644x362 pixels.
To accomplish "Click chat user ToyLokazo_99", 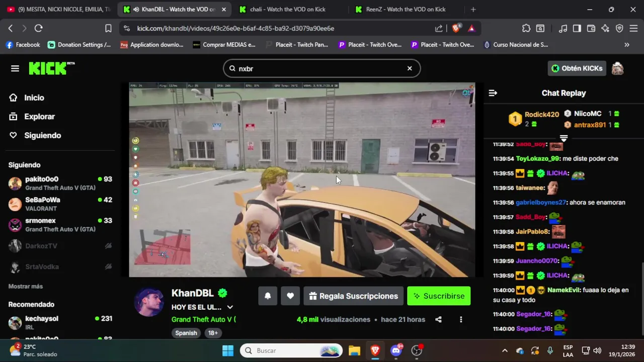I will point(537,158).
